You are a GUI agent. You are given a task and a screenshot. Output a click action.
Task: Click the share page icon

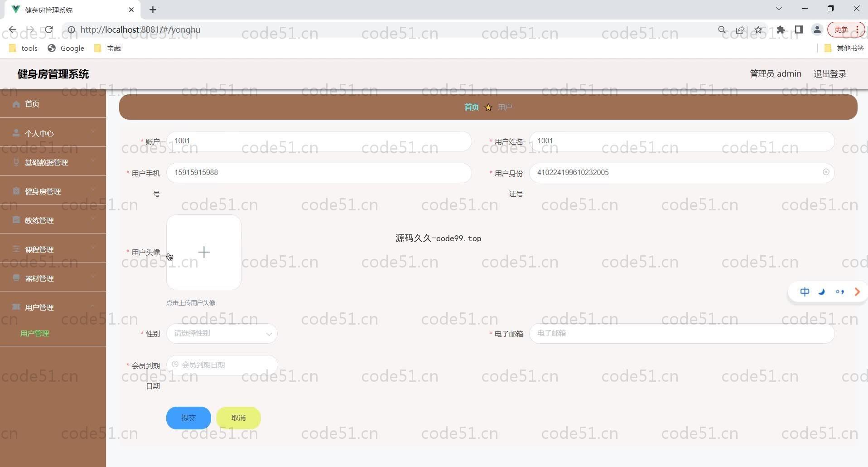[740, 30]
